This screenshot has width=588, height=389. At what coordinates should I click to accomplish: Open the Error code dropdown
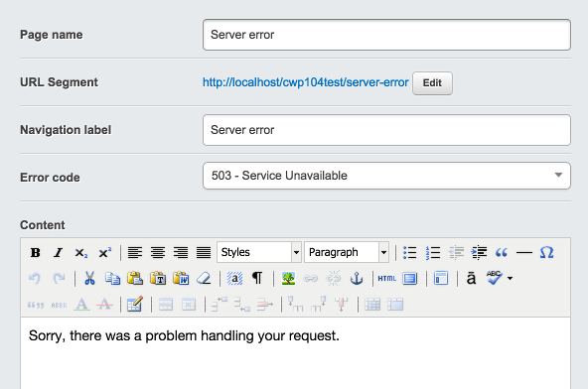point(386,176)
